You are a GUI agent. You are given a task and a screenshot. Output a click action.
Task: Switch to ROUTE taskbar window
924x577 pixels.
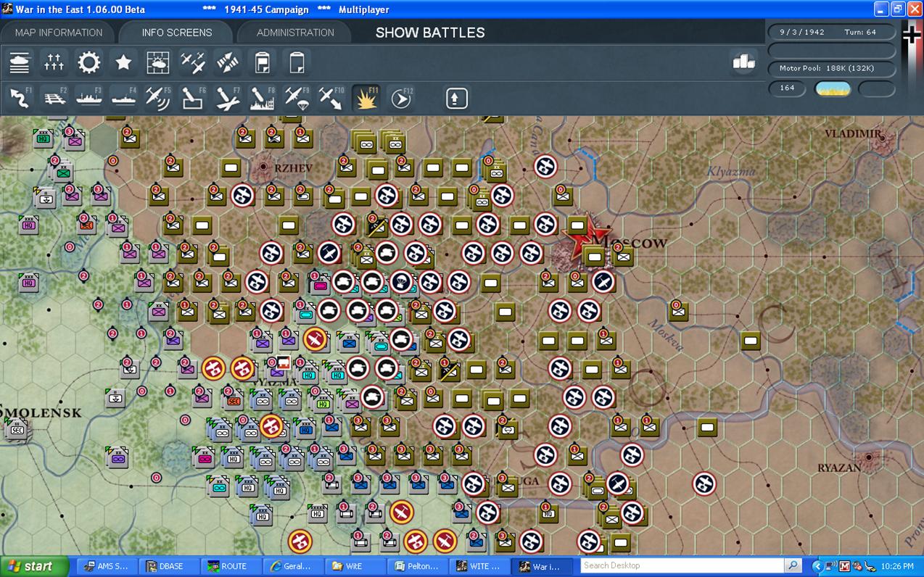pyautogui.click(x=230, y=566)
